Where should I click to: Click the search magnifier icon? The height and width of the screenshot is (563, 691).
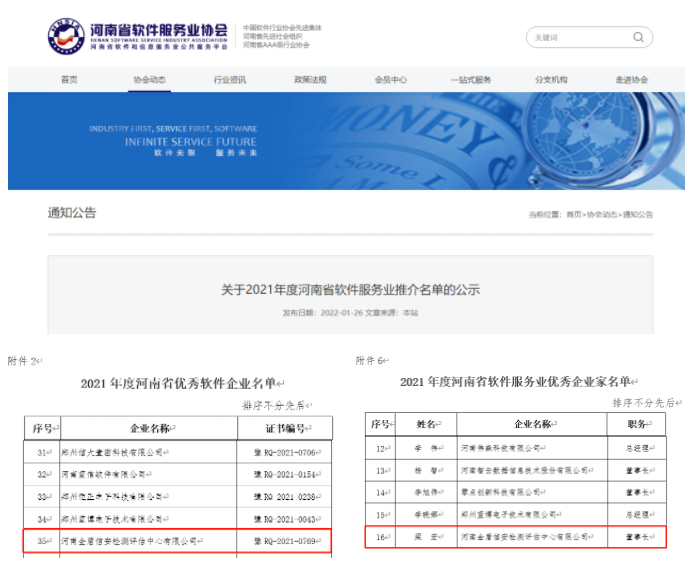(638, 37)
